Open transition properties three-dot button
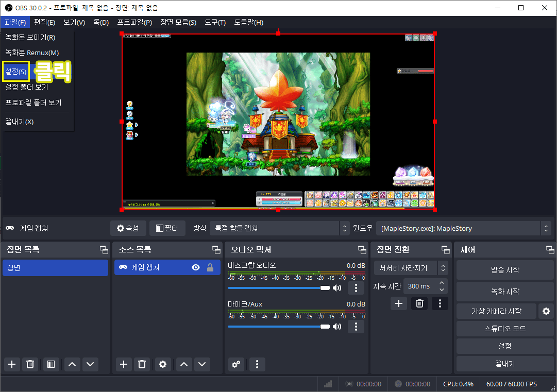This screenshot has width=557, height=392. coord(440,303)
